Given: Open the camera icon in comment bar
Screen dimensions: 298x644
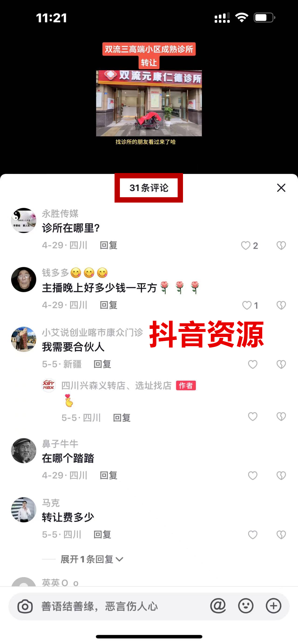Looking at the screenshot, I should (25, 606).
